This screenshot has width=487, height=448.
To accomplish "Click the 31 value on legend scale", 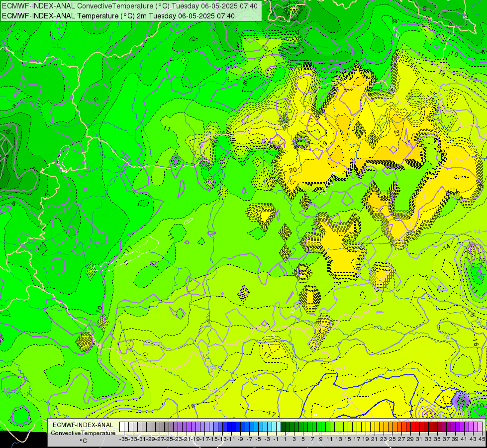I will click(419, 439).
